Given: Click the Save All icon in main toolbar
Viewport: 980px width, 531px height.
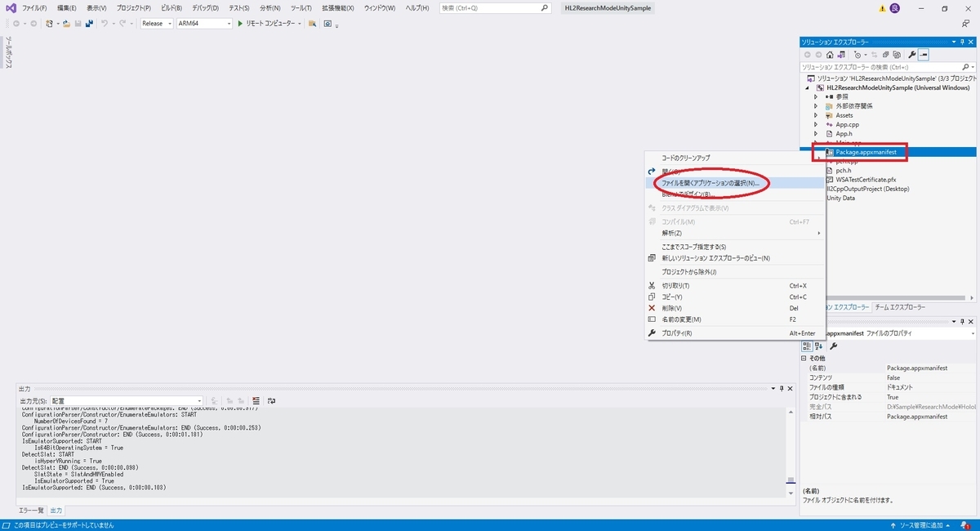Looking at the screenshot, I should [x=90, y=24].
